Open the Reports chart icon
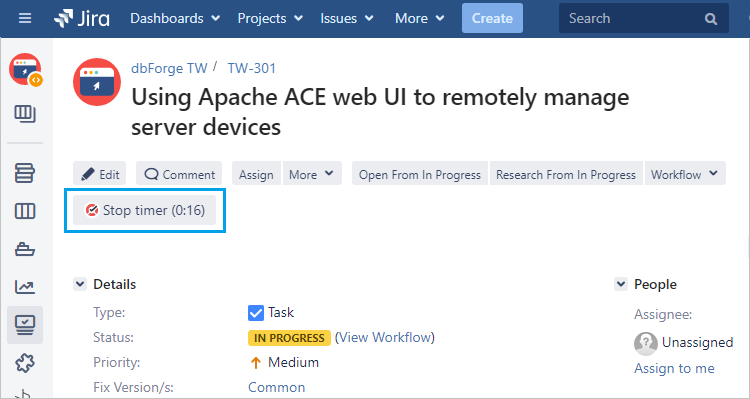Viewport: 750px width, 399px height. pos(25,287)
